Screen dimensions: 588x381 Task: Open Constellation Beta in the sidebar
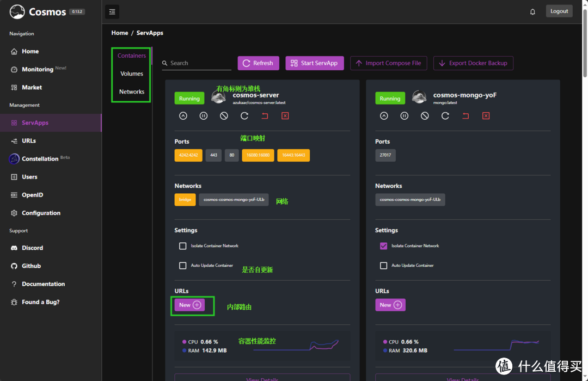(x=51, y=158)
